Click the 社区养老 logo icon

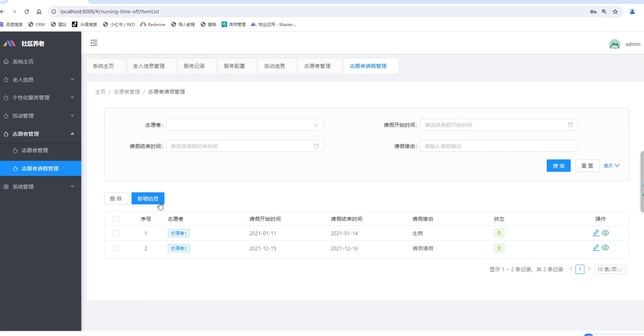point(10,44)
